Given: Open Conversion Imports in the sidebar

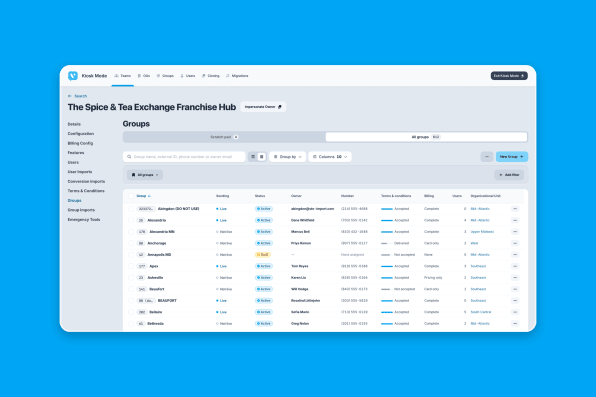Looking at the screenshot, I should pos(86,181).
